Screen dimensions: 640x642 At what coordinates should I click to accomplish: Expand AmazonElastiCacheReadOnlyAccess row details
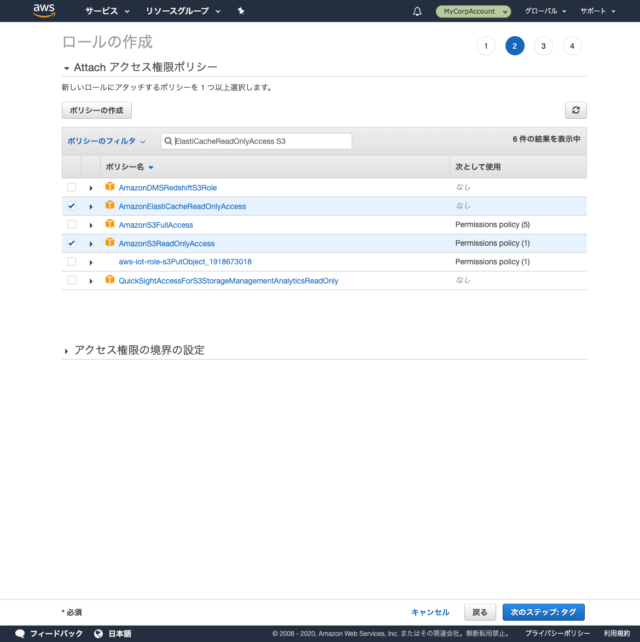pos(91,207)
